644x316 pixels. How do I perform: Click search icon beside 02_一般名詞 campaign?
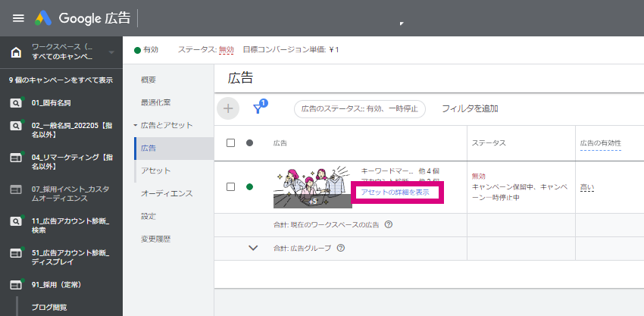(x=16, y=126)
